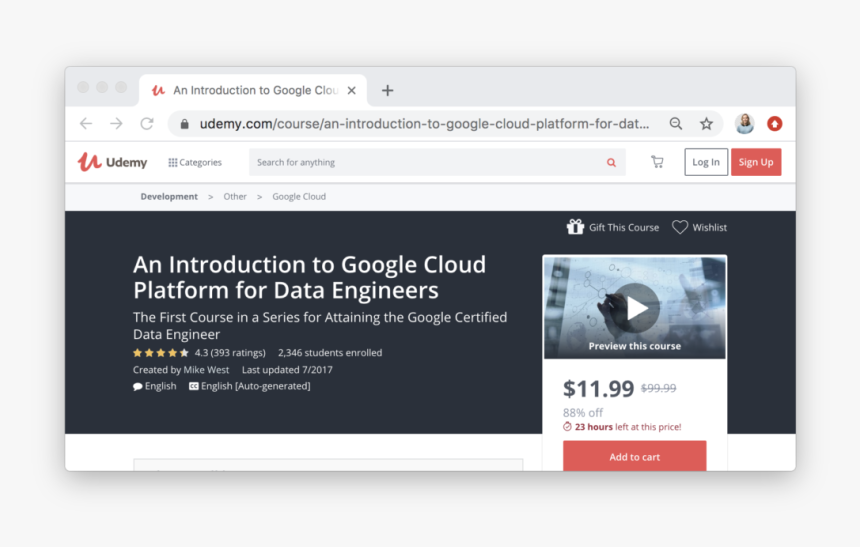Viewport: 860px width, 547px height.
Task: Close the Udemy course tab
Action: click(x=352, y=91)
